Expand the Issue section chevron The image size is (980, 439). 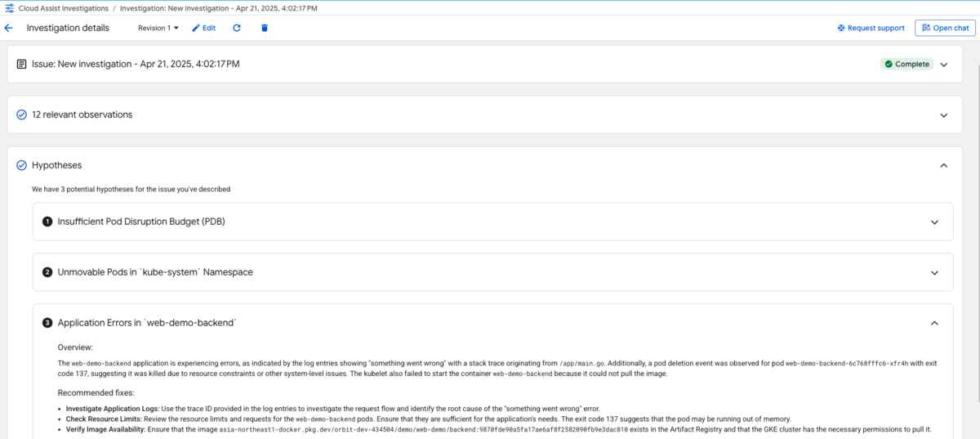[x=944, y=64]
